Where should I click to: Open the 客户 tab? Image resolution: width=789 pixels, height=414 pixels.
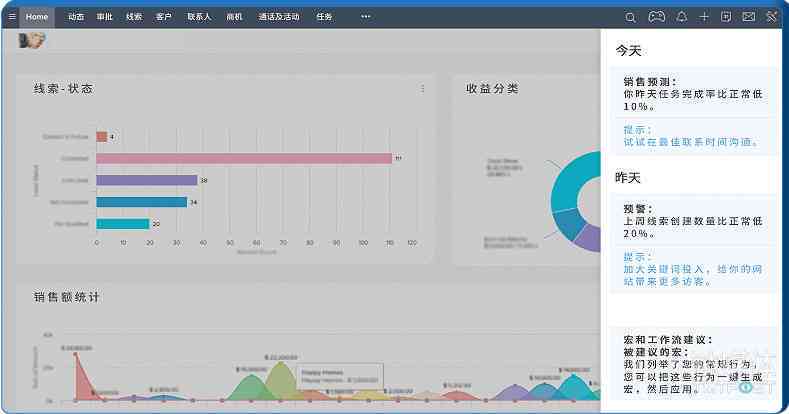click(x=164, y=17)
